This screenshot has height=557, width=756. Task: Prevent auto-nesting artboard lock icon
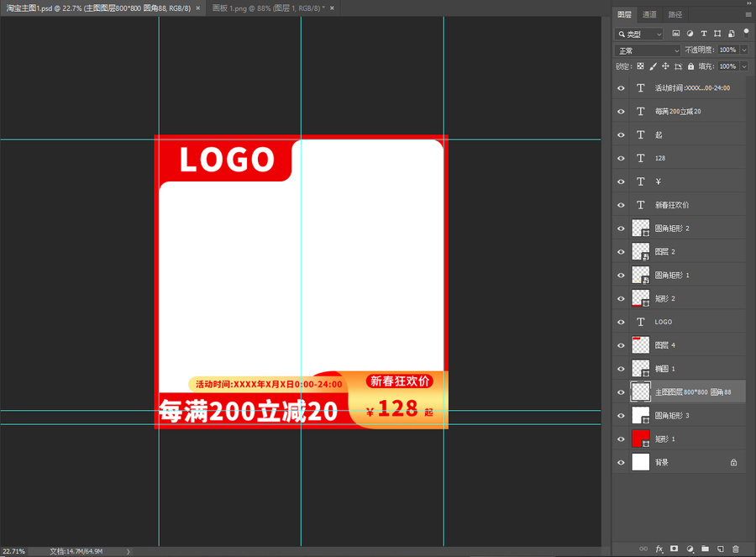click(679, 66)
